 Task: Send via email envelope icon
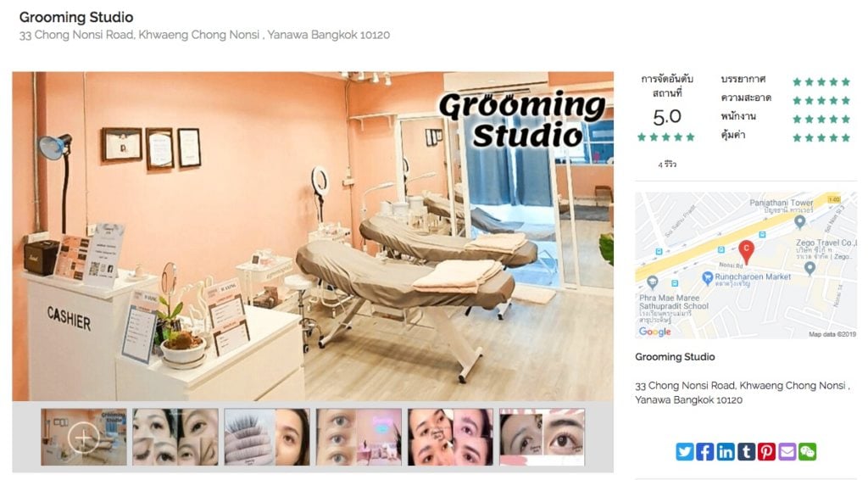click(787, 452)
